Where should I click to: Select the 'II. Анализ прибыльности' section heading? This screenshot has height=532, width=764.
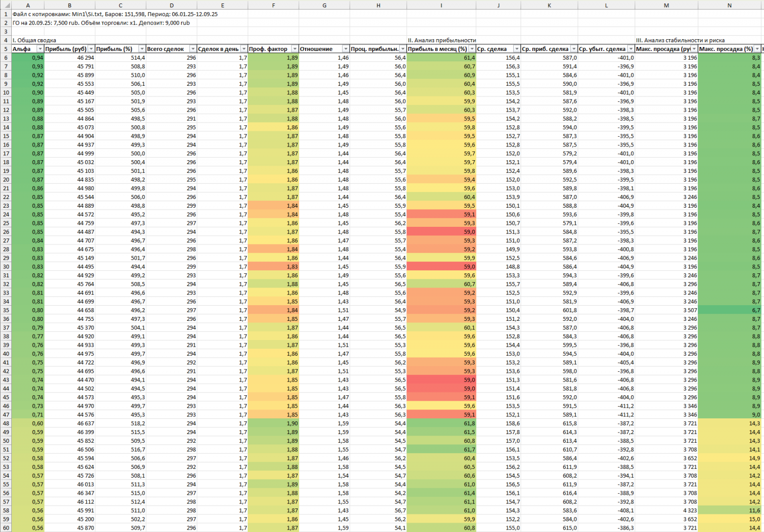tap(442, 40)
